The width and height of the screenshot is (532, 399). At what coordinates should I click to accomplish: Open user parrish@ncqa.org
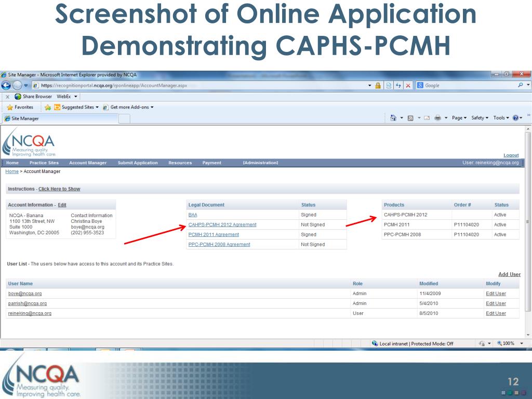pos(28,303)
